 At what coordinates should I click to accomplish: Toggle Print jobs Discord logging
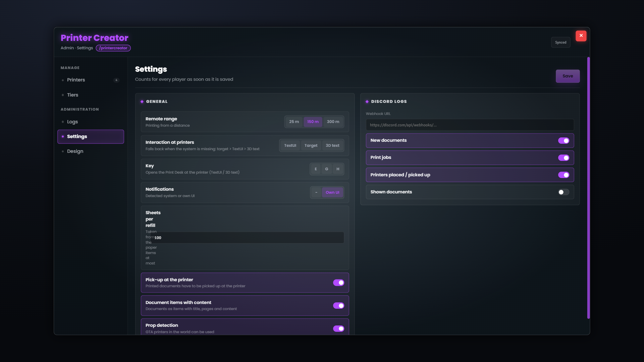pos(563,158)
